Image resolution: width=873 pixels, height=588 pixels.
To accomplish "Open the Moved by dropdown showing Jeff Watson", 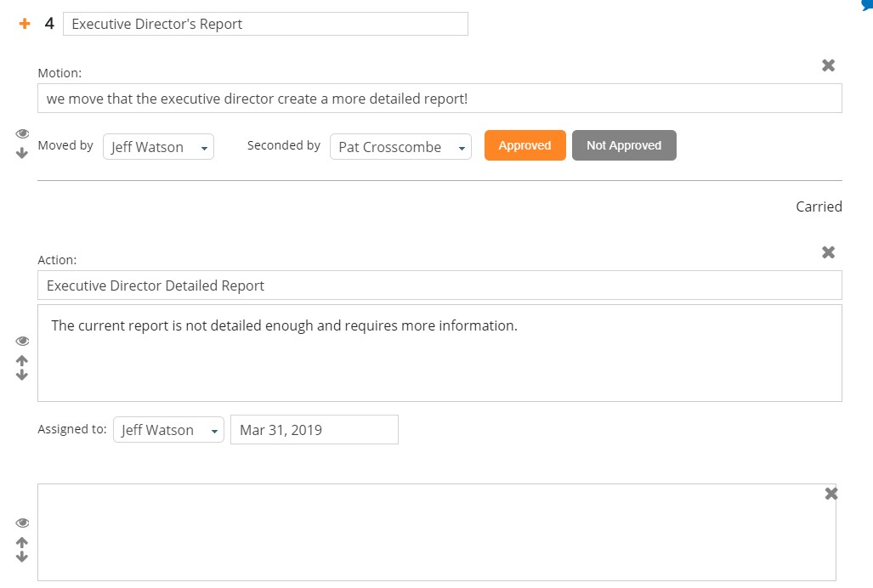I will (158, 147).
